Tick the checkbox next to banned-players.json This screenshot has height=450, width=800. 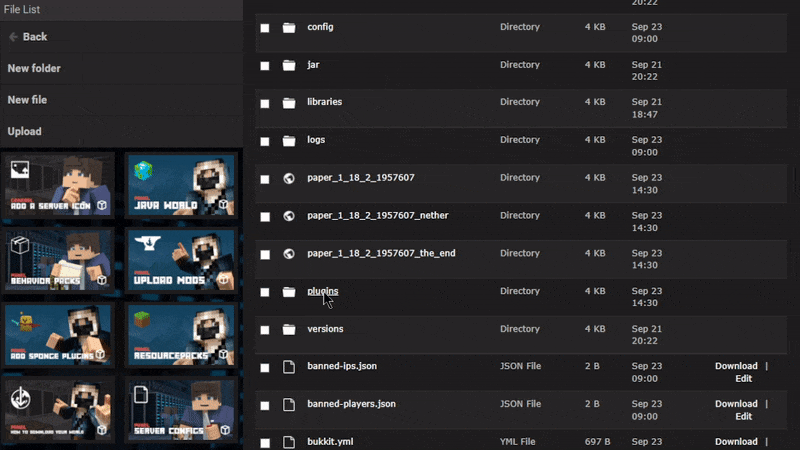[x=265, y=405]
